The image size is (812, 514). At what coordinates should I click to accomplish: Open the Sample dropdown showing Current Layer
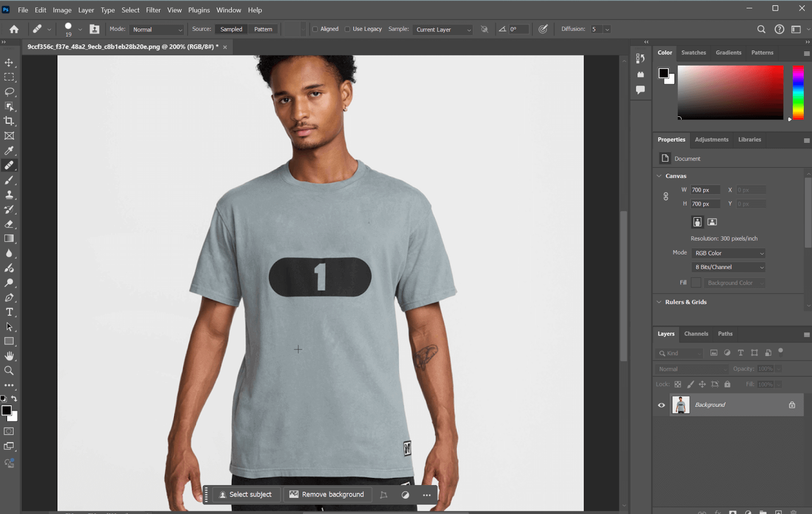(441, 29)
